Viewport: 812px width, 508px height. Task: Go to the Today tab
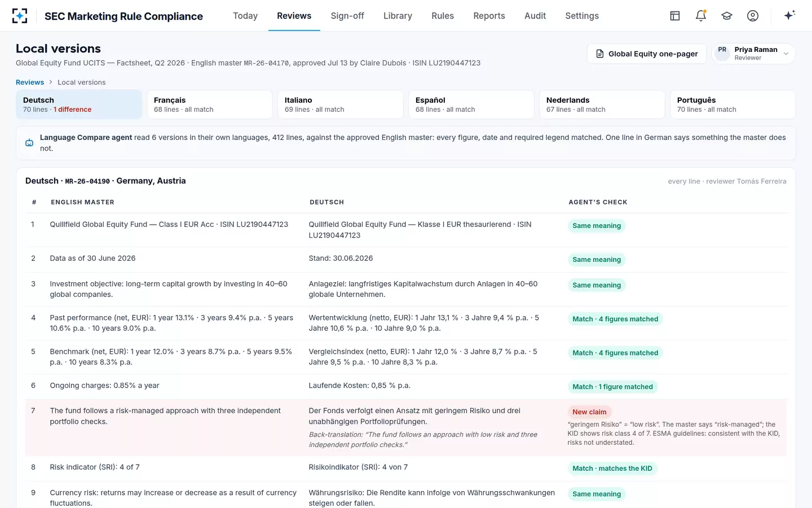[245, 16]
